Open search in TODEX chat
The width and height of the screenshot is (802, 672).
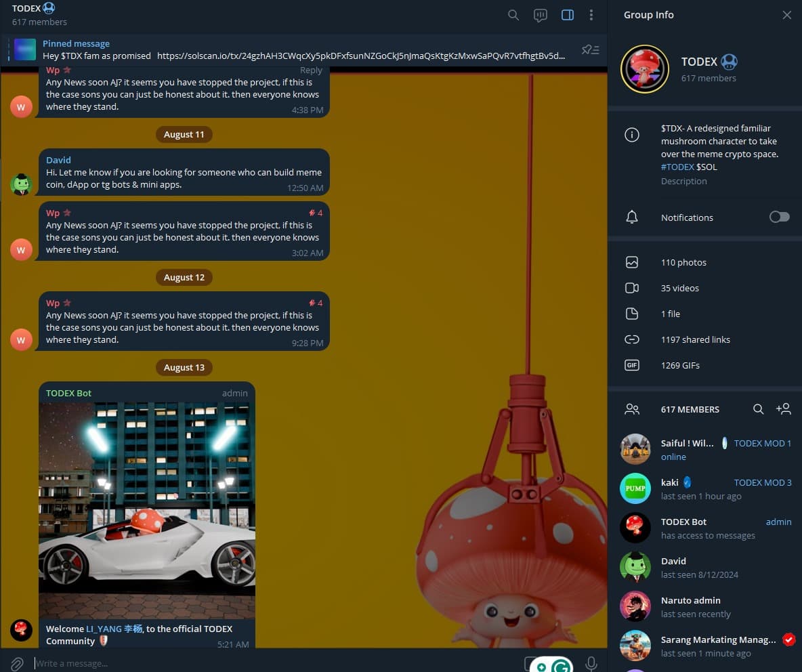point(513,15)
